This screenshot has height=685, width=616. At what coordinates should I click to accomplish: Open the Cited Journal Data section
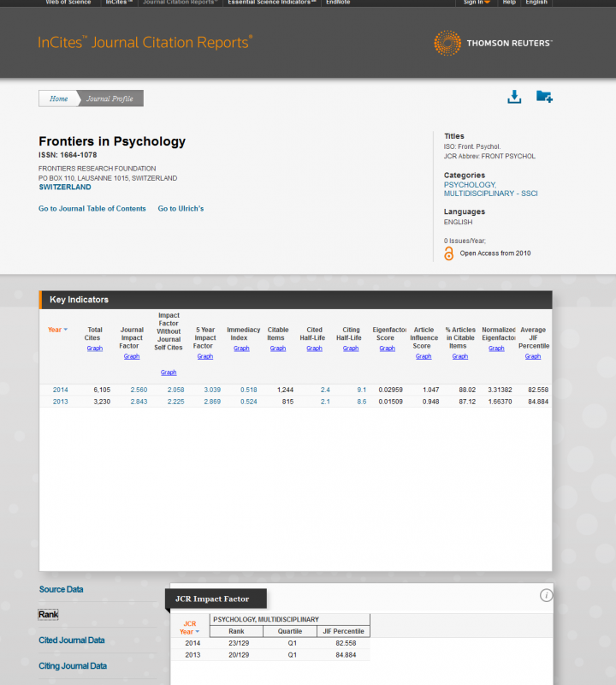click(72, 640)
